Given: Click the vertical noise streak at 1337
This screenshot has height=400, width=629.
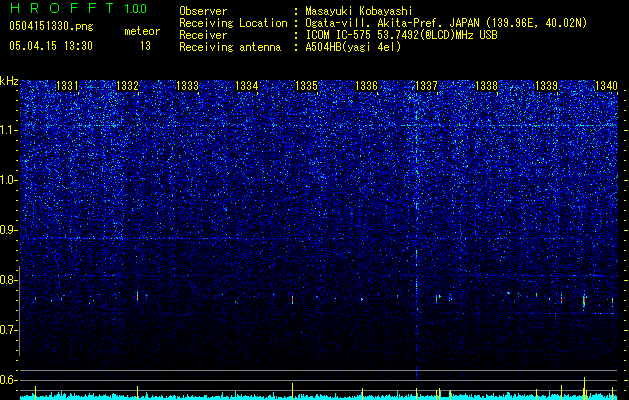Looking at the screenshot, I should (x=416, y=237).
